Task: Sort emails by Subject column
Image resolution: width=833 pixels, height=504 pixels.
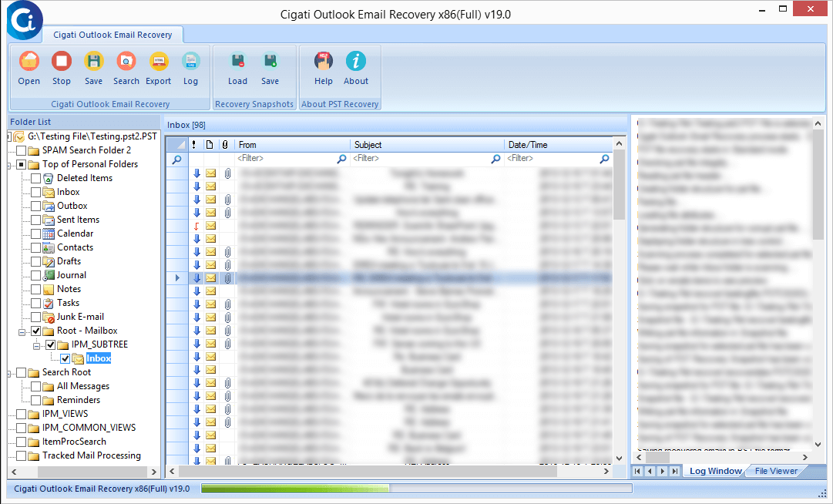Action: click(427, 144)
